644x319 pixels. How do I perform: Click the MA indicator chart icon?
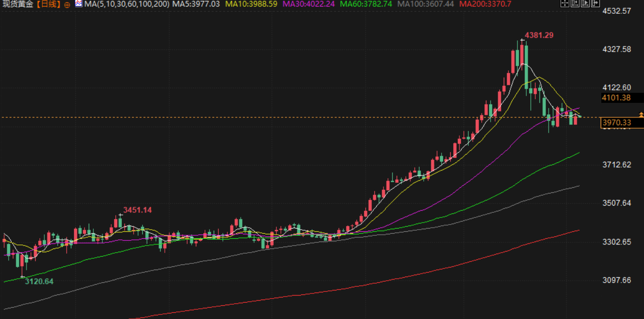[x=78, y=4]
